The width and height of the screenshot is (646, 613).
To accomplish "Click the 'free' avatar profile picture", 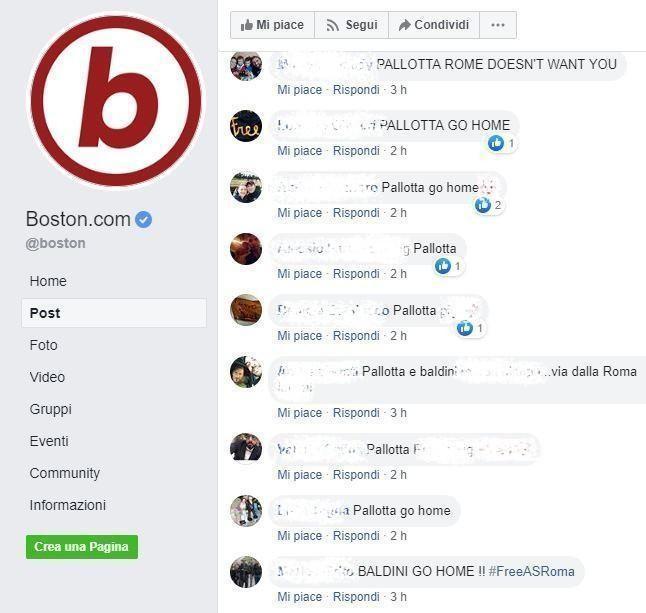I will coord(246,126).
